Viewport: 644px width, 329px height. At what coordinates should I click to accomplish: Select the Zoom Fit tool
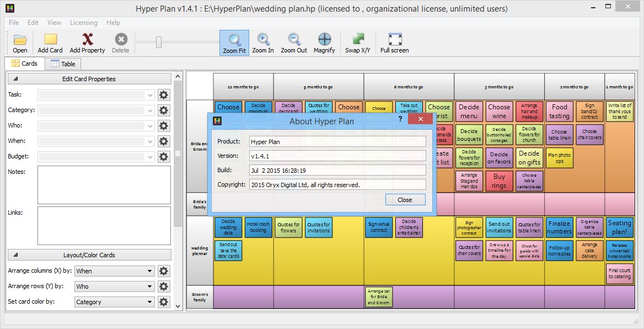coord(234,43)
